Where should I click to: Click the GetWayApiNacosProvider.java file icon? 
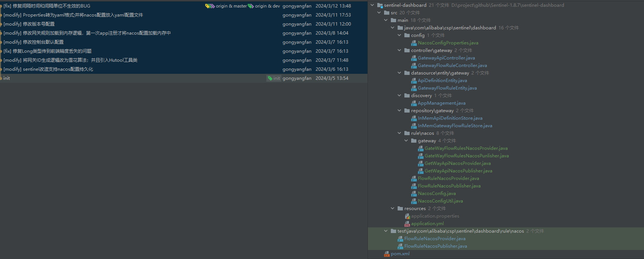[421, 163]
